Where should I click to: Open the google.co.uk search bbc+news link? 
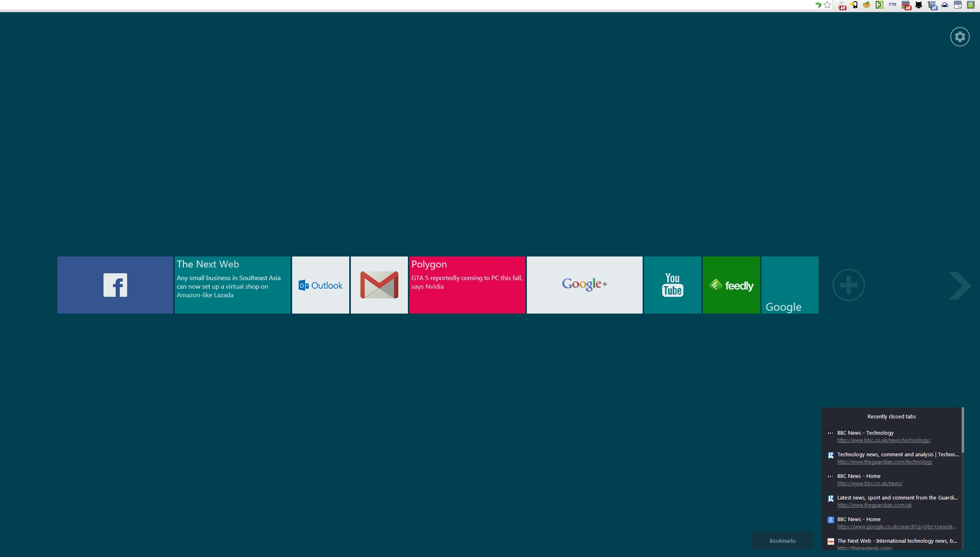pos(896,526)
